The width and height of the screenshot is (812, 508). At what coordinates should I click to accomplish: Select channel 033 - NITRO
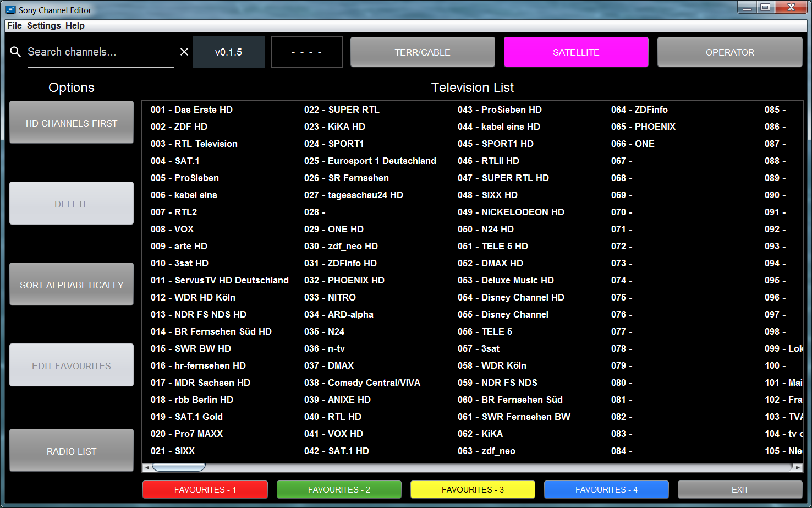pos(330,297)
